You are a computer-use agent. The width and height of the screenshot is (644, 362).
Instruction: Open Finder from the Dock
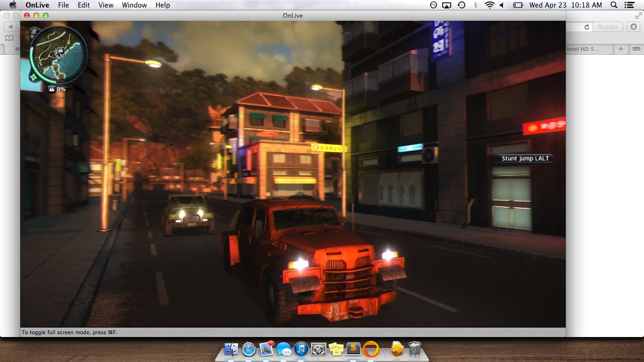[x=231, y=349]
